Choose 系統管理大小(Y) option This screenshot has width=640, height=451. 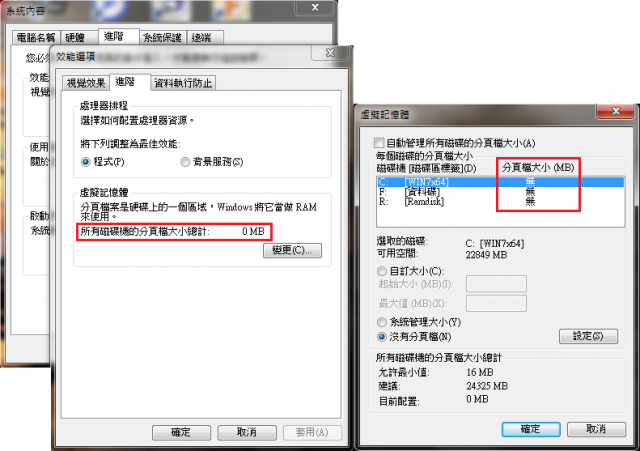pos(382,322)
